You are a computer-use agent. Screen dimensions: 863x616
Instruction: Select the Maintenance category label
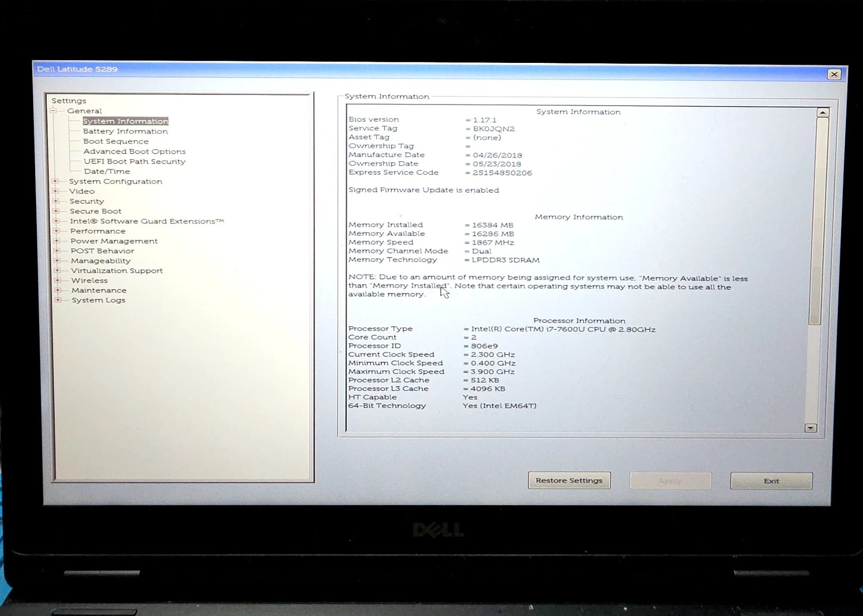(x=99, y=290)
